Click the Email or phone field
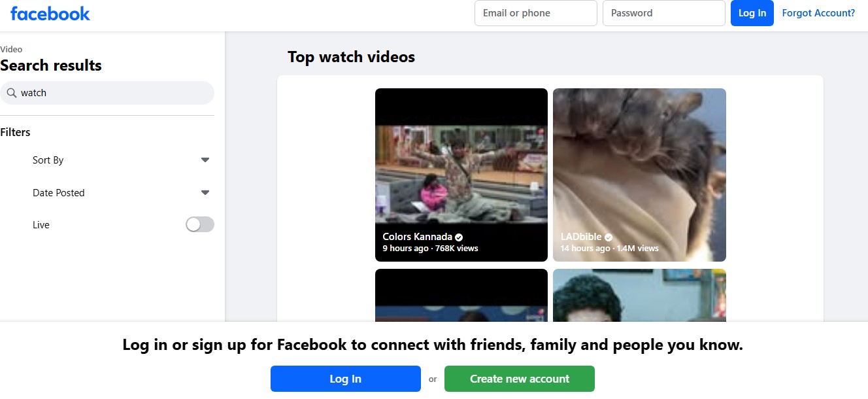The width and height of the screenshot is (868, 399). pos(535,13)
